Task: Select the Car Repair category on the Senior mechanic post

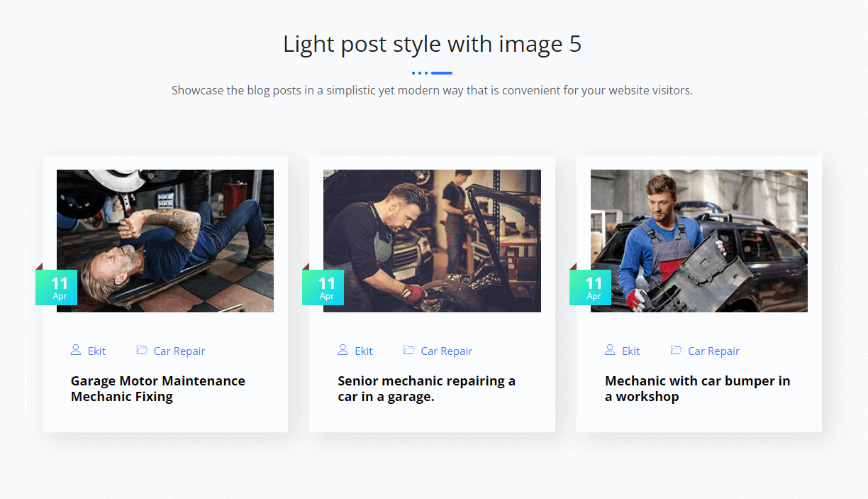Action: 446,351
